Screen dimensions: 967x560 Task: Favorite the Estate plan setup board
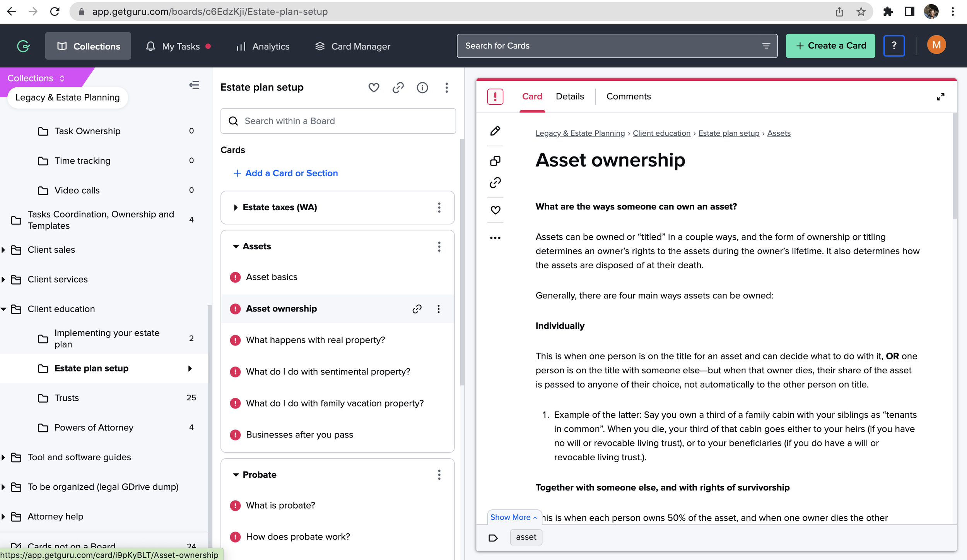(374, 88)
